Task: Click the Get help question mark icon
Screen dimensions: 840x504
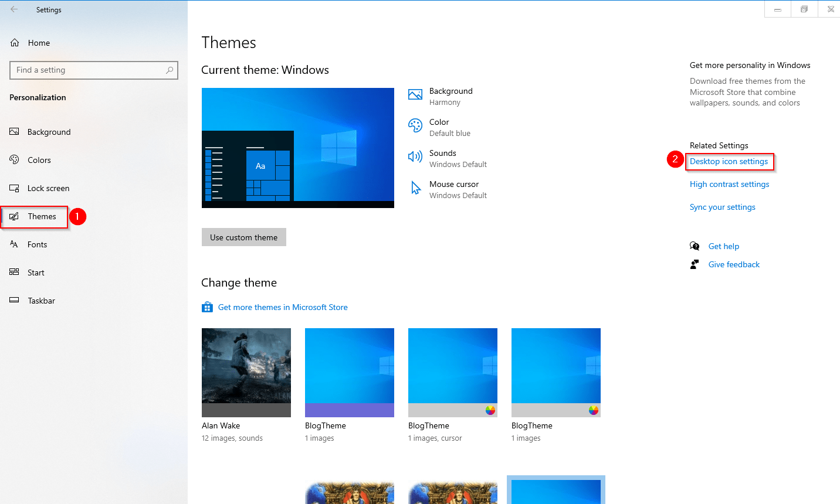Action: click(694, 246)
